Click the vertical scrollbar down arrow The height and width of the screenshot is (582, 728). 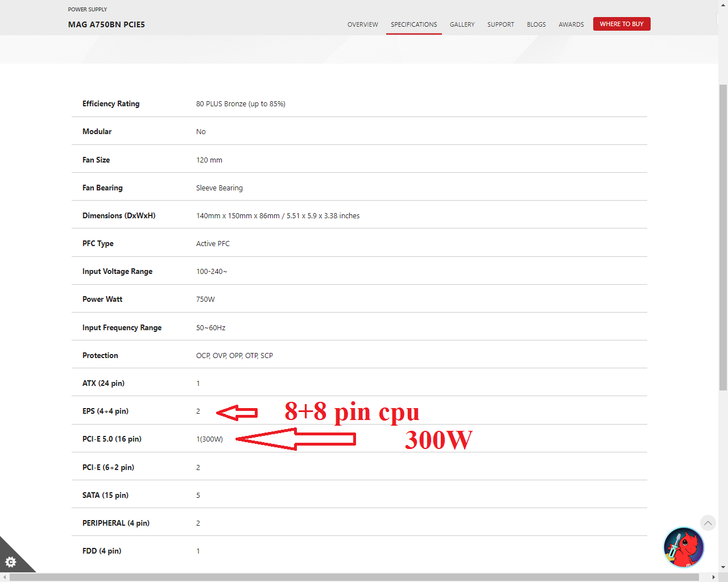pyautogui.click(x=723, y=567)
